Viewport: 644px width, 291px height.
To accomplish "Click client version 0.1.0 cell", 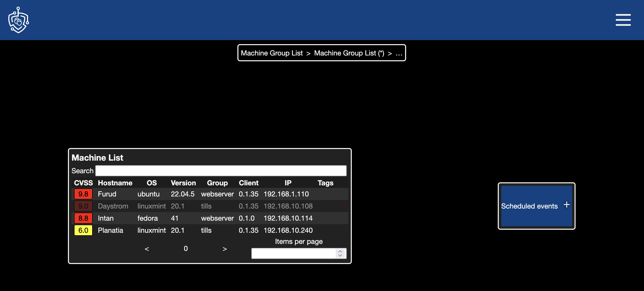I will click(x=246, y=218).
